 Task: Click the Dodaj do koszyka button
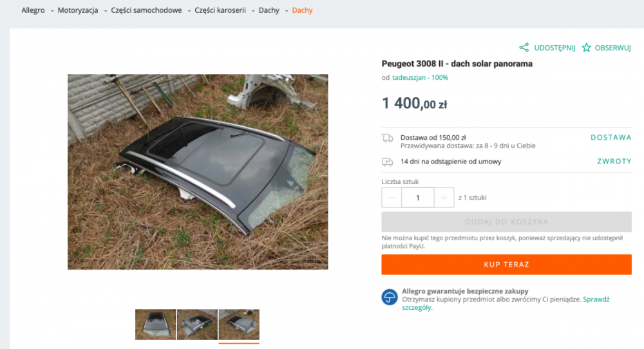(x=506, y=222)
